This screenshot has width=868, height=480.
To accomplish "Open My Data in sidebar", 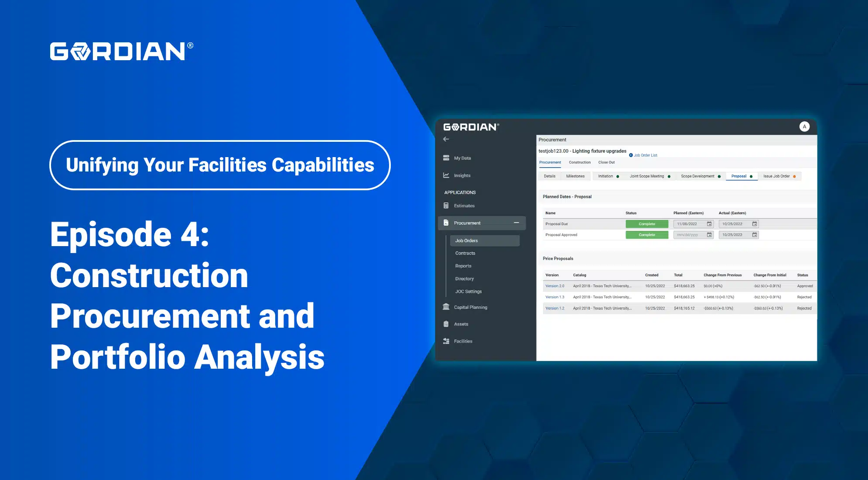I will [462, 158].
